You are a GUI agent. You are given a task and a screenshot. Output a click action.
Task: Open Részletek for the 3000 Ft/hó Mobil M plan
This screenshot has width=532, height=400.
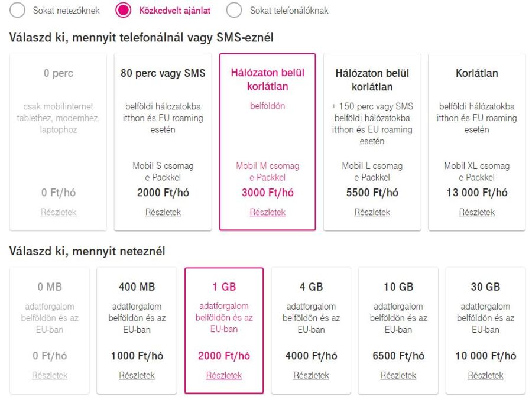[x=267, y=212]
